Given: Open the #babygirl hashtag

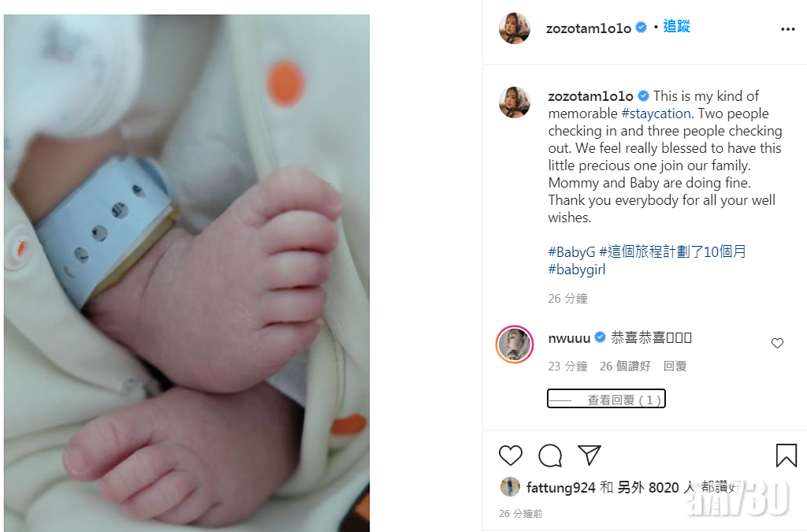Looking at the screenshot, I should click(x=576, y=270).
